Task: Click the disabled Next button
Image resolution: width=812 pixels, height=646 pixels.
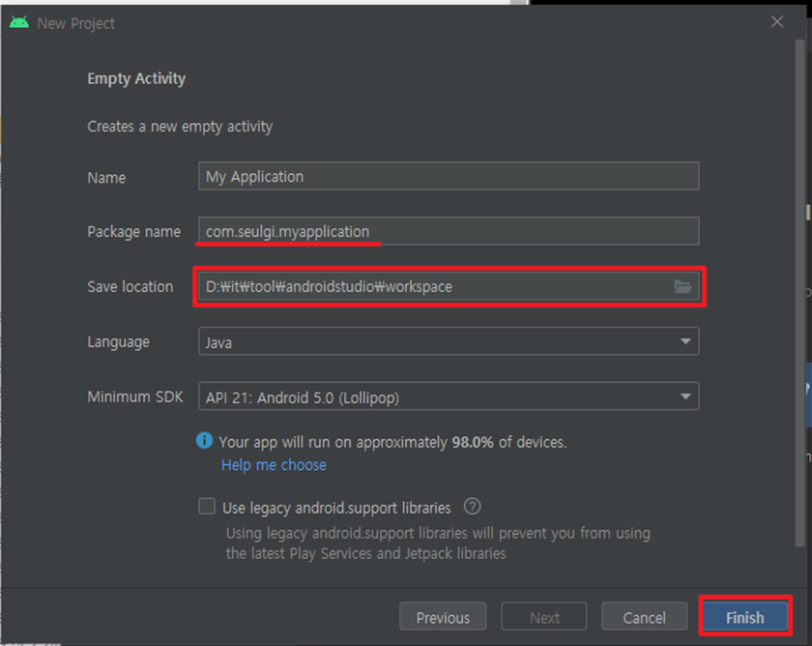Action: point(543,616)
